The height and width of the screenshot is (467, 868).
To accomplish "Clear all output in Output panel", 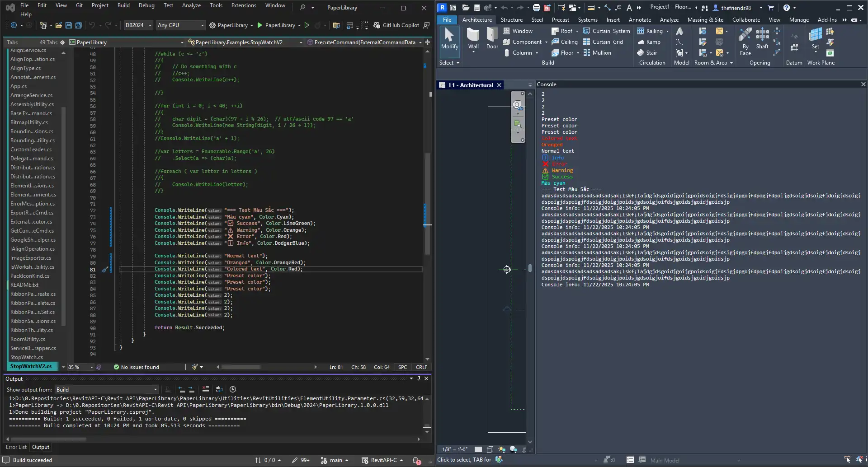I will (x=206, y=389).
